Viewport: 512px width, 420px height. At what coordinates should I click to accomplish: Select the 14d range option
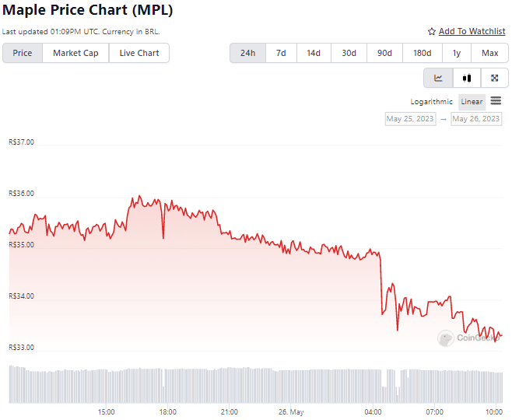(314, 53)
